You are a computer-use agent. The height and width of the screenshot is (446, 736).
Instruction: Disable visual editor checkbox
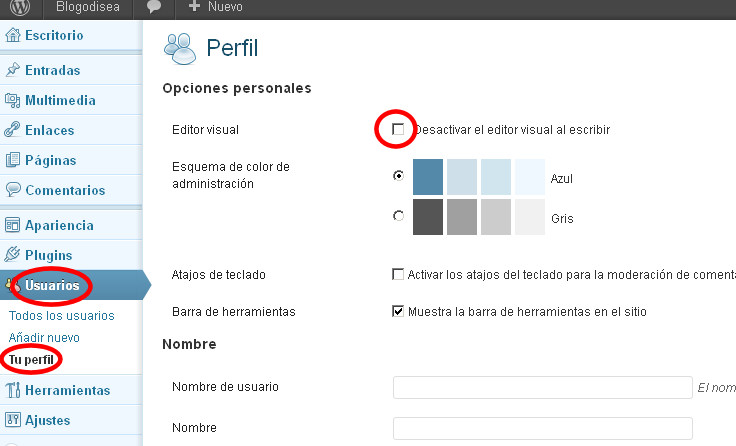coord(399,129)
